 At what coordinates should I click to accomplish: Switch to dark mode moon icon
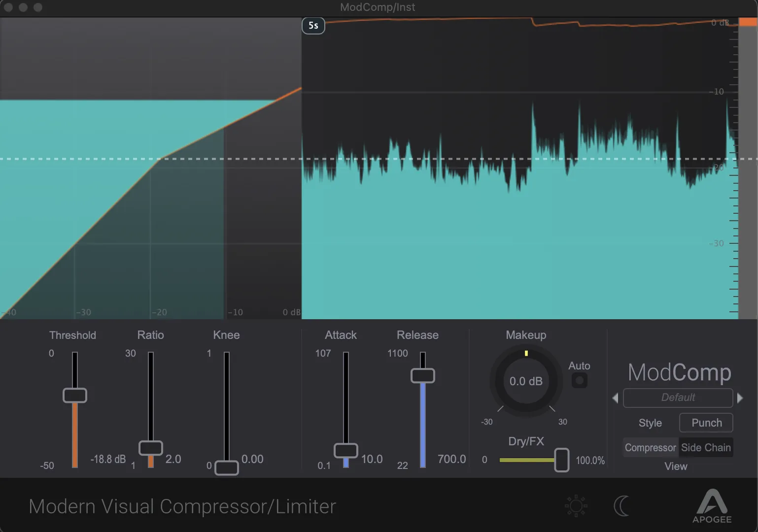click(x=621, y=506)
